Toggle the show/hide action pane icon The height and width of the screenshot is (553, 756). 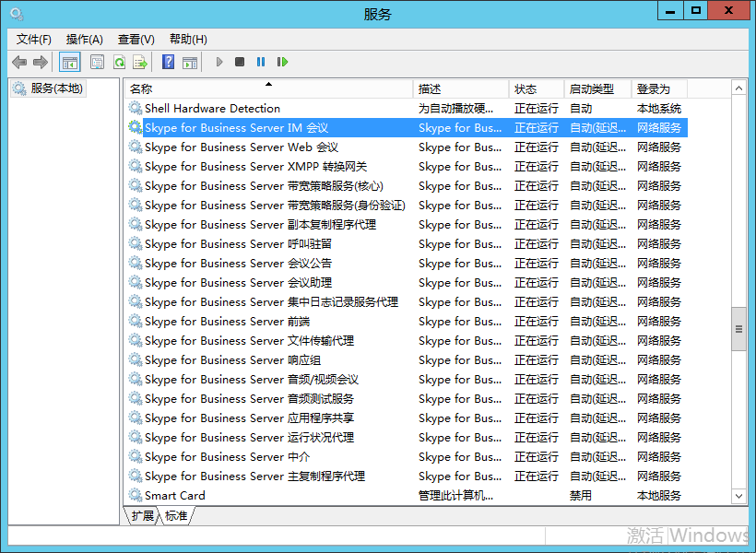[x=190, y=62]
